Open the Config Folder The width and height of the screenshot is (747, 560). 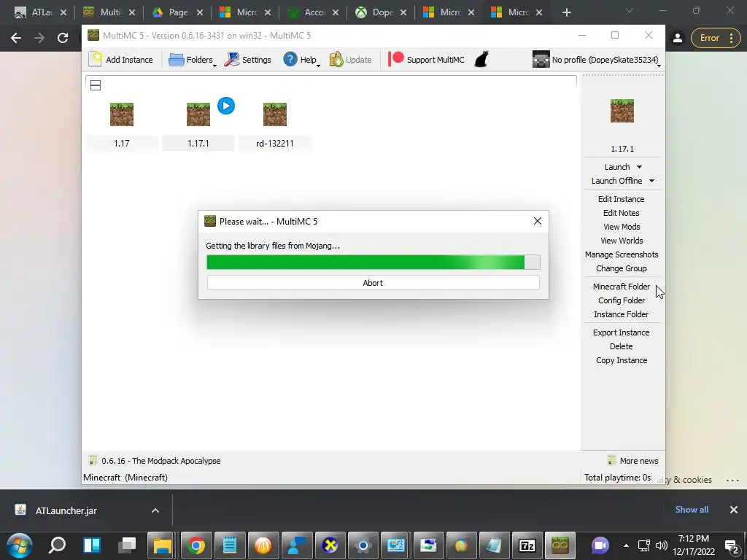pos(622,300)
